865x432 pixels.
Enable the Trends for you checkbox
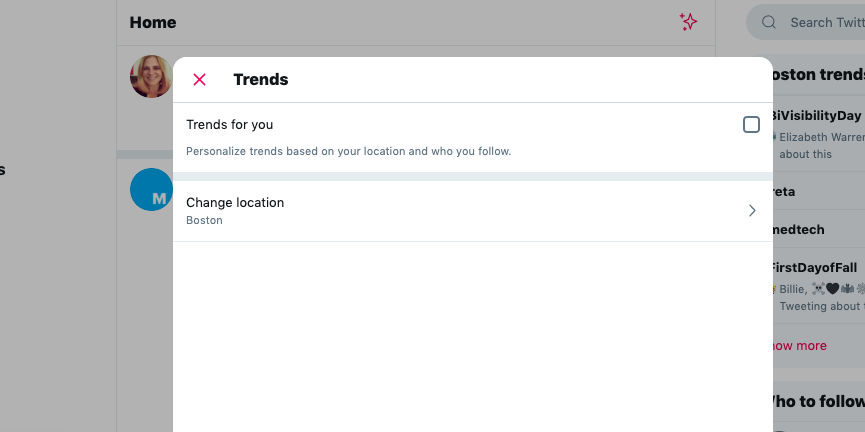[x=751, y=125]
